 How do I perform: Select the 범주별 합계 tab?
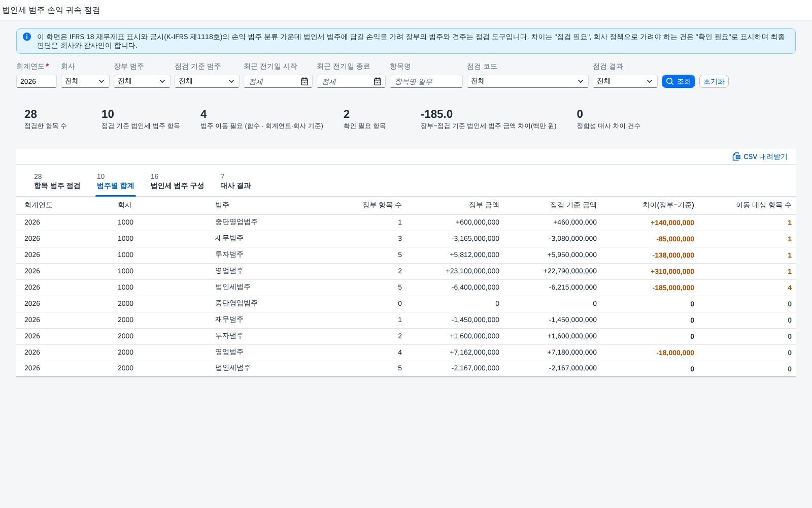pyautogui.click(x=115, y=181)
